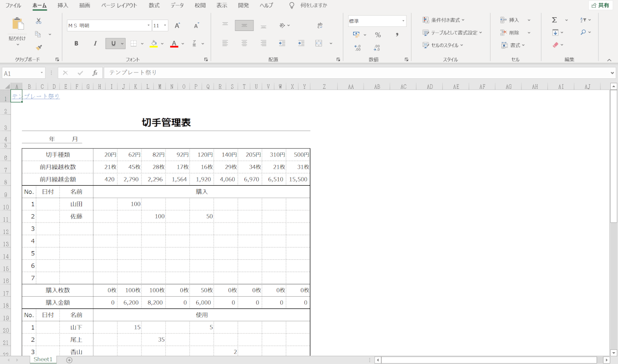The image size is (618, 364).
Task: Switch to the 挿入 ribbon tab
Action: pyautogui.click(x=63, y=5)
